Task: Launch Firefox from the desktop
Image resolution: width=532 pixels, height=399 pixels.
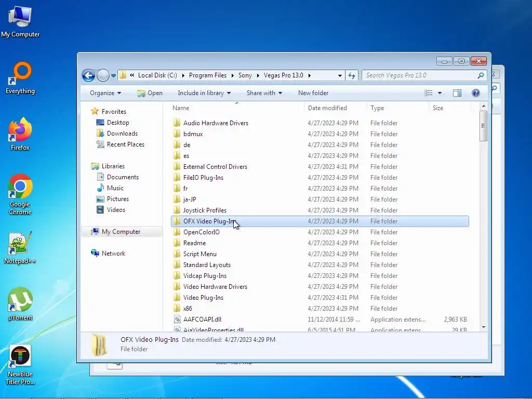Action: [x=20, y=134]
